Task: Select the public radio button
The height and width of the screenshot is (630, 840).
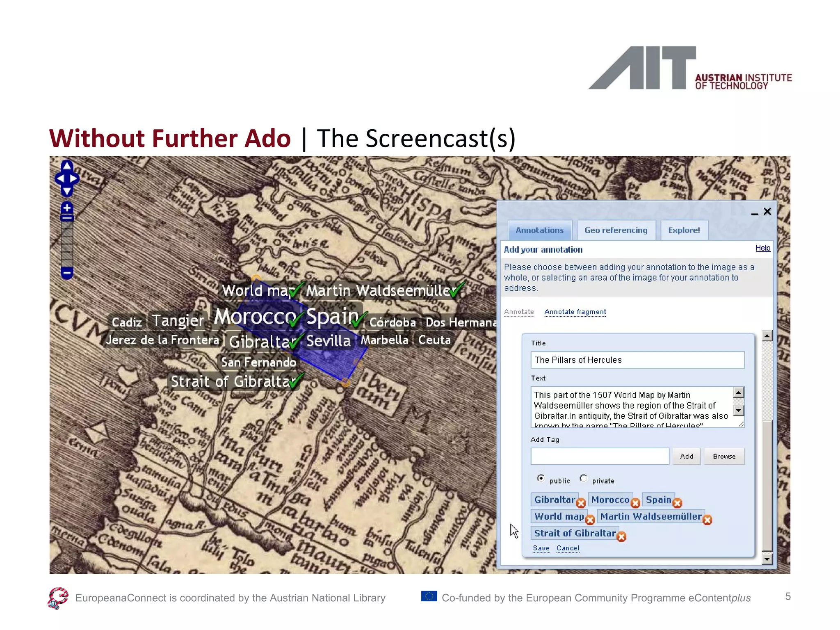Action: tap(541, 478)
